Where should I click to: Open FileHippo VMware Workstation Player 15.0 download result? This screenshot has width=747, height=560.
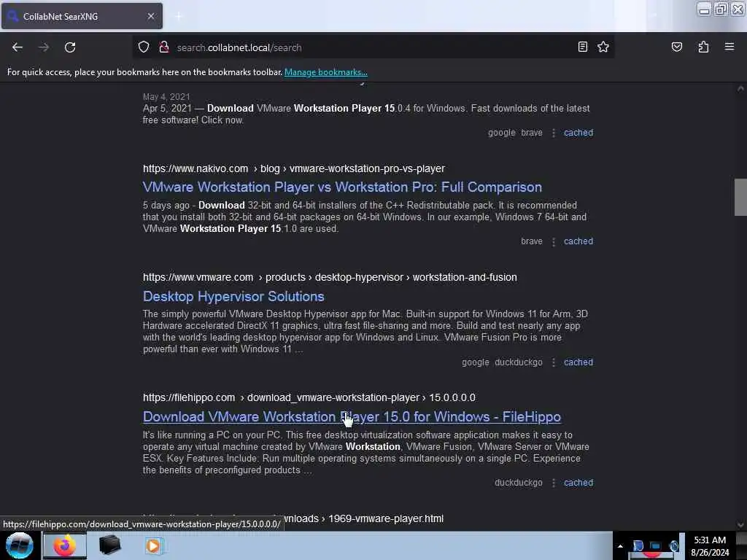pyautogui.click(x=352, y=416)
